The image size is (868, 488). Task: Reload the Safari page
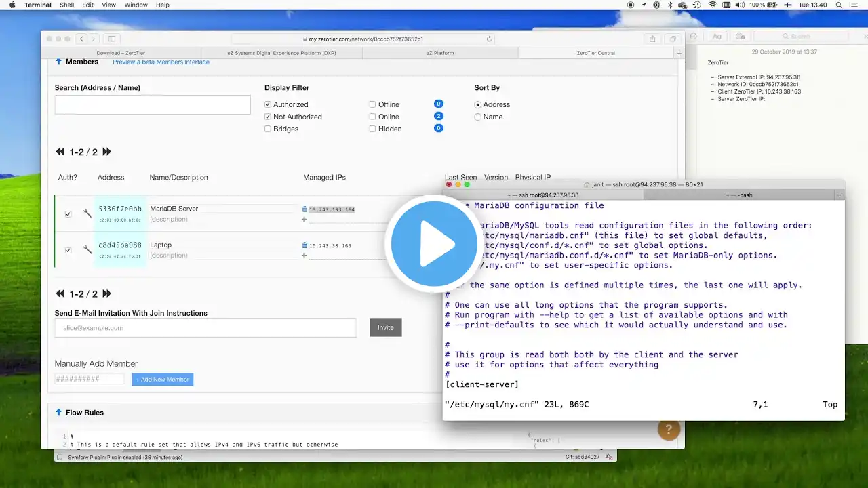(490, 39)
